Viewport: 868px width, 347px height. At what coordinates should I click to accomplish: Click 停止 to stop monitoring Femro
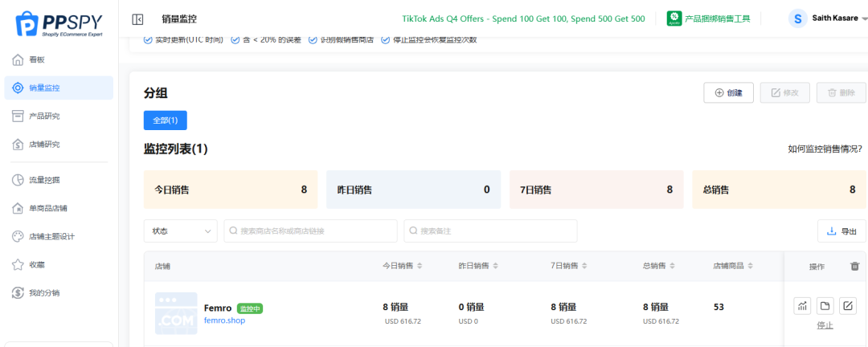[825, 325]
